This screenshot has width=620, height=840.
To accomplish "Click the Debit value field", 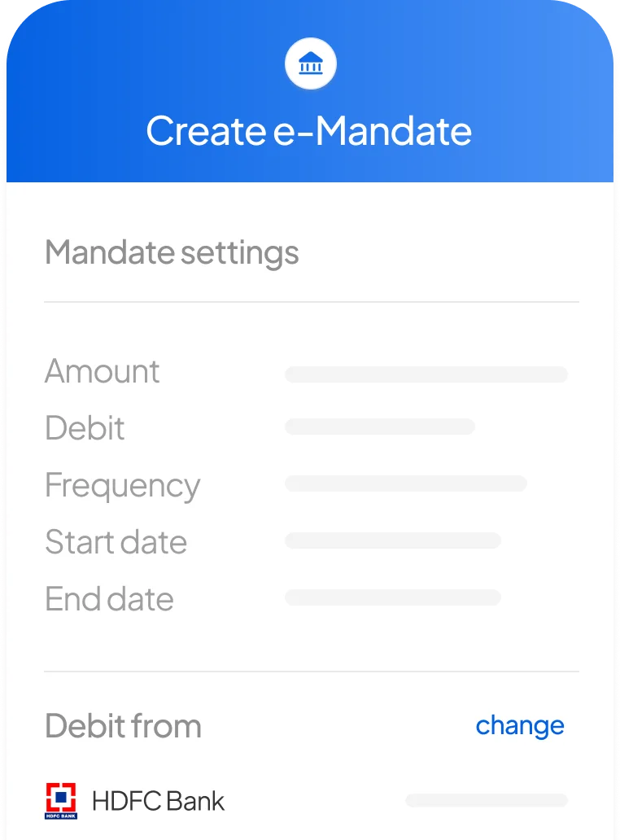I will (379, 427).
